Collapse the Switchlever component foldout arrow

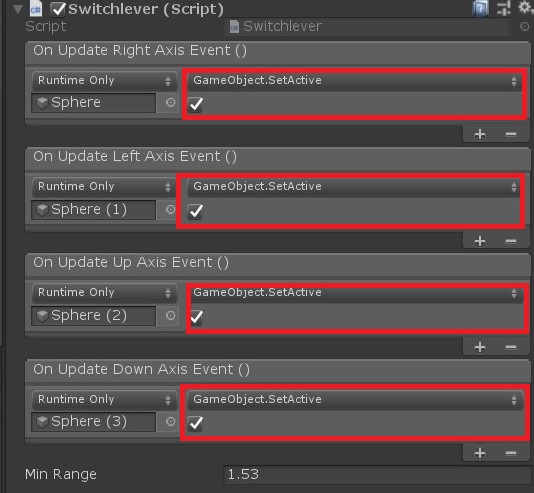pyautogui.click(x=18, y=9)
